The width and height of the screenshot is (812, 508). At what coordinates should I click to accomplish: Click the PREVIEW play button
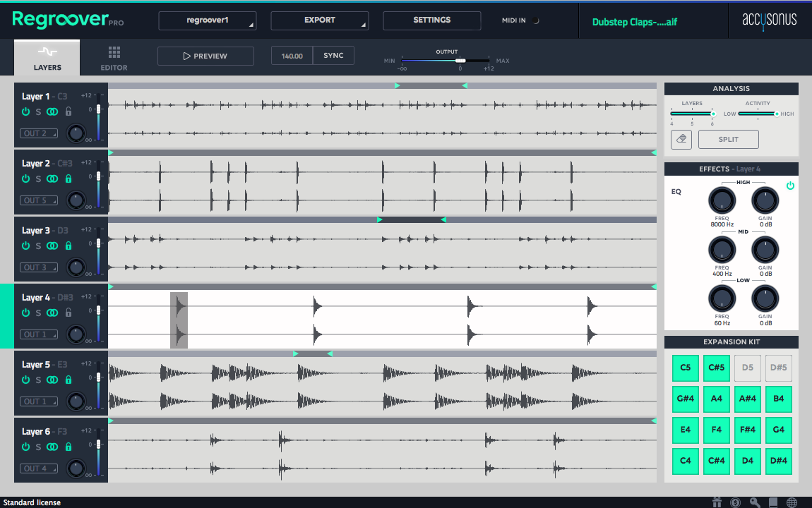[x=205, y=56]
